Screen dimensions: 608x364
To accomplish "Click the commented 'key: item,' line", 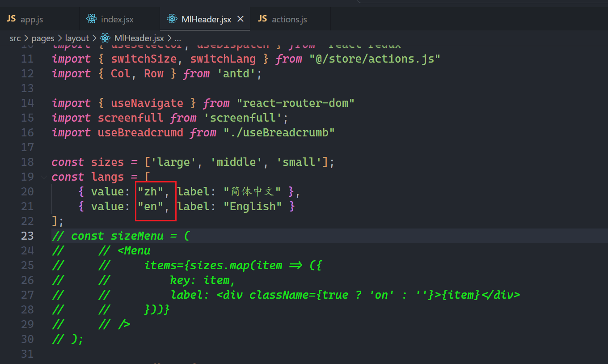I will (203, 280).
